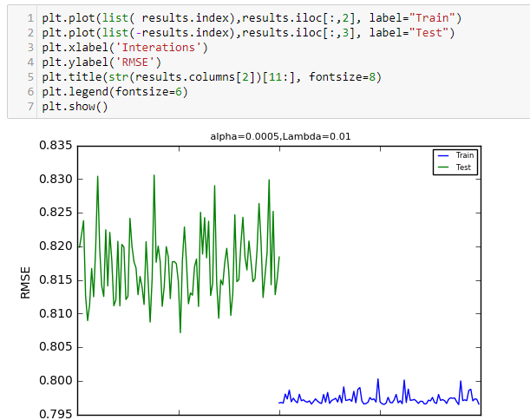Click the 0.820 y-axis tick label
Image resolution: width=530 pixels, height=420 pixels.
[x=56, y=246]
